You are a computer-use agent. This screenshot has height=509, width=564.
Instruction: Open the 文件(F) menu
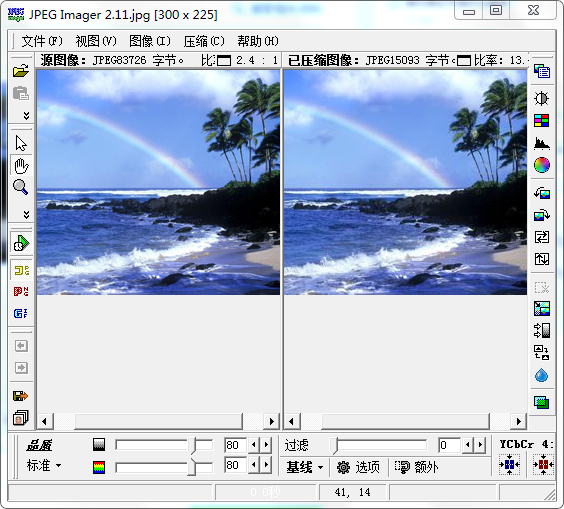pos(42,41)
